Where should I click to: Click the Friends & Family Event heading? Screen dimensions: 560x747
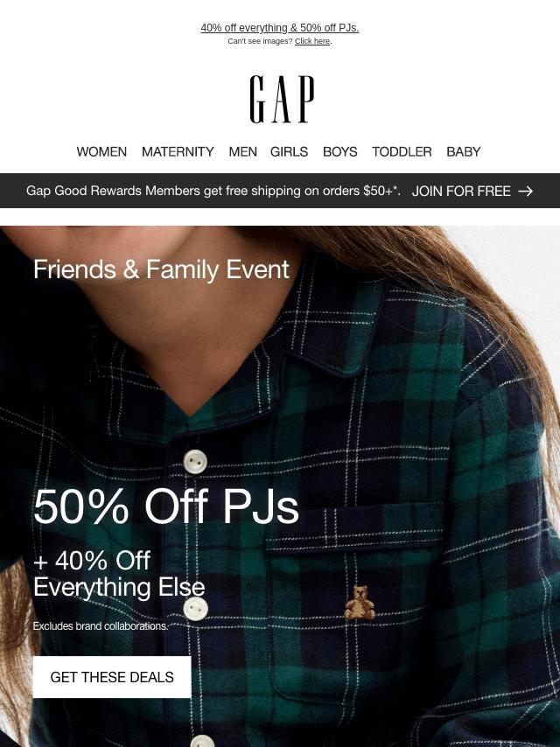pos(161,269)
